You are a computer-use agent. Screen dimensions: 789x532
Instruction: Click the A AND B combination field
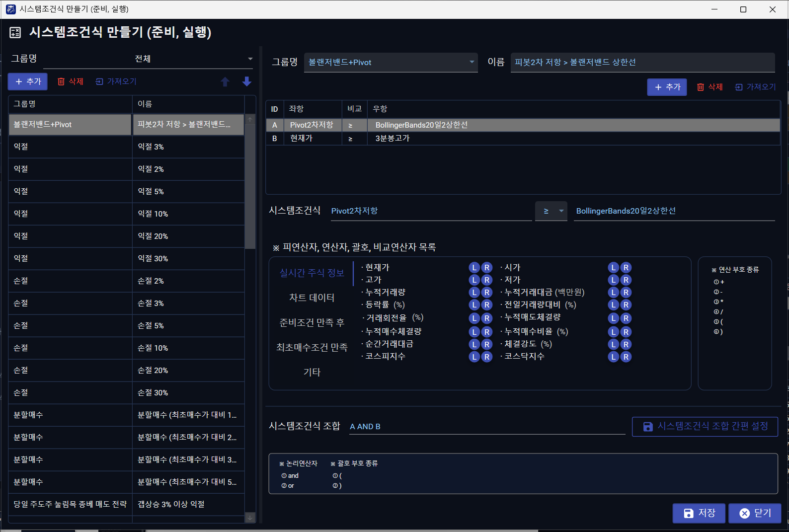tap(487, 427)
